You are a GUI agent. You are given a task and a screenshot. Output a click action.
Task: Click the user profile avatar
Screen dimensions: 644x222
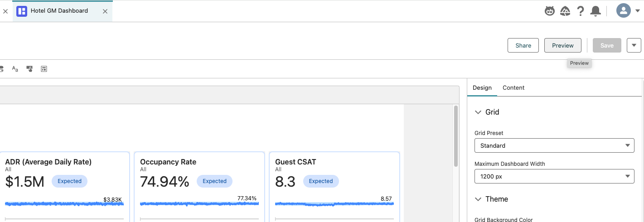624,11
